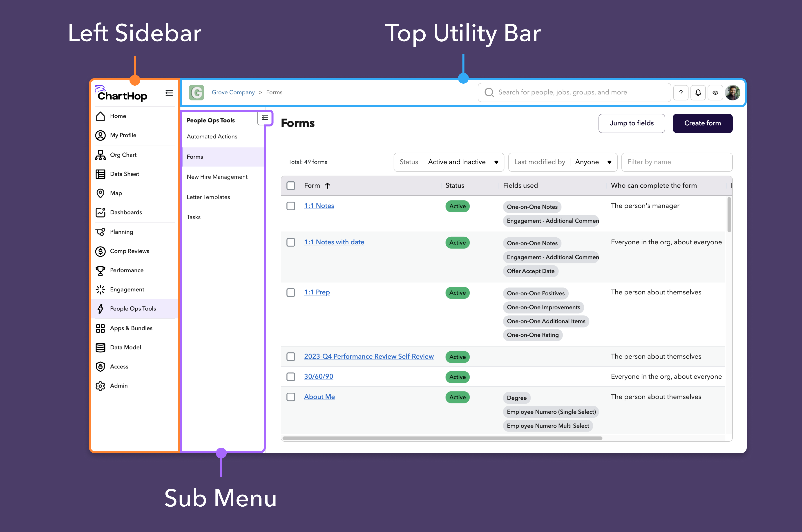Open the 2023-Q4 Performance Review Self-Review form
This screenshot has height=532, width=802.
tap(369, 356)
